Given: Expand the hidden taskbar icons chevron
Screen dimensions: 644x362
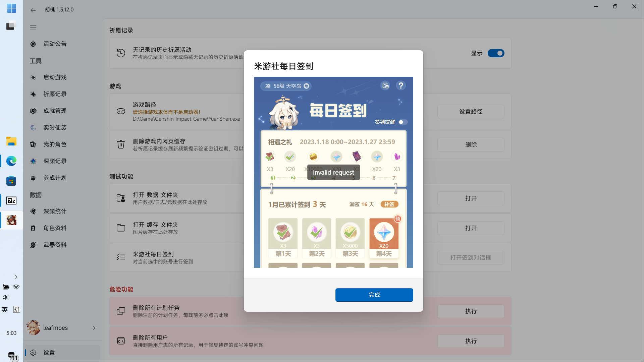Looking at the screenshot, I should 16,277.
